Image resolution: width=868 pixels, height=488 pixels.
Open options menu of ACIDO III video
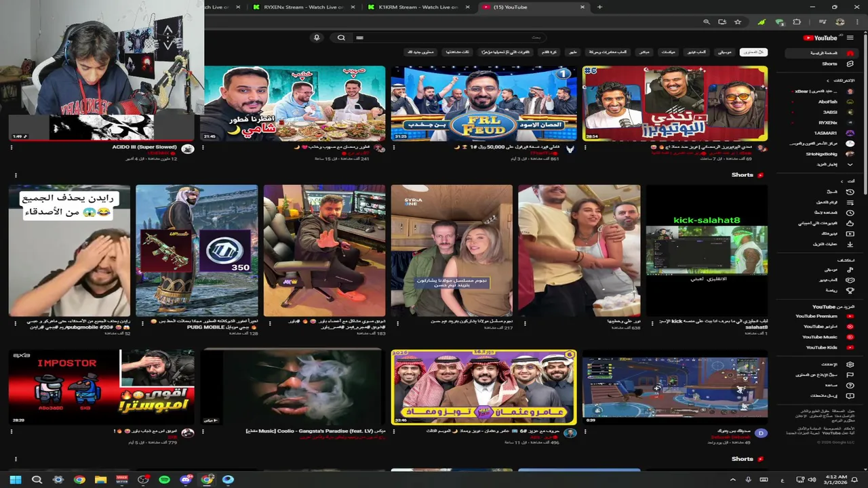pos(12,147)
